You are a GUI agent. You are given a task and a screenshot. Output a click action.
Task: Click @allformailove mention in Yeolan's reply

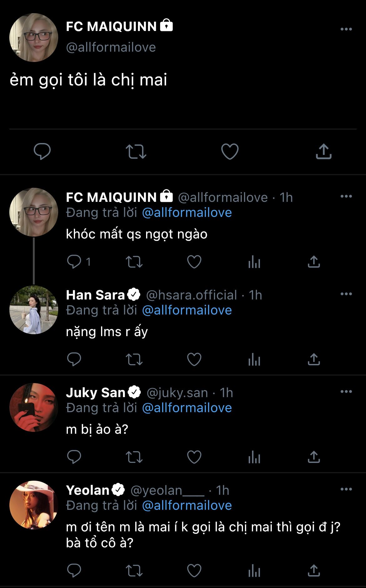point(187,506)
